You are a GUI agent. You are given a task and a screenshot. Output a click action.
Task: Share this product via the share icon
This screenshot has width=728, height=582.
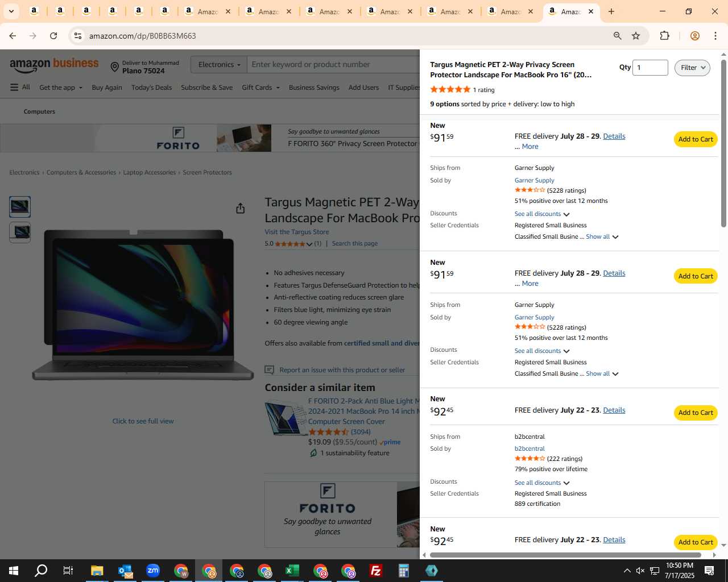pos(240,209)
